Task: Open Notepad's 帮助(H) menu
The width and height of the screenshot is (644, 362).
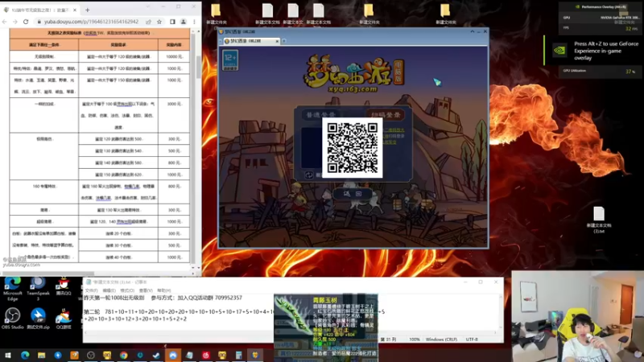Action: pyautogui.click(x=164, y=290)
